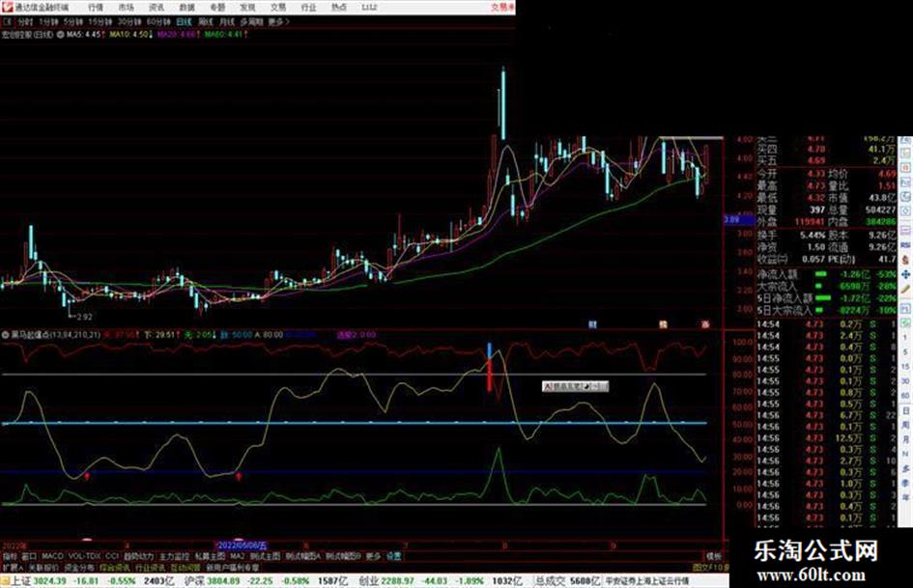Open the 关联报价 bottom tab
The image size is (913, 588).
[x=43, y=567]
